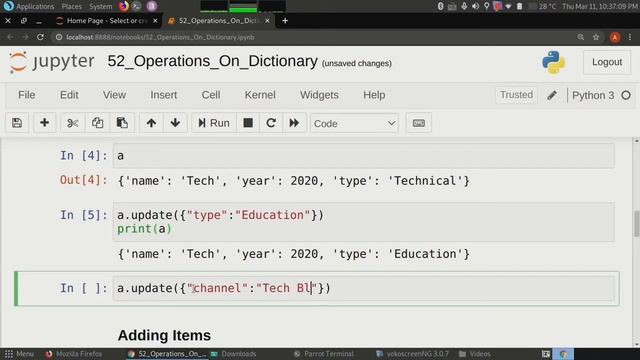Click the Python 3 kernel name
640x360 pixels.
pyautogui.click(x=593, y=95)
